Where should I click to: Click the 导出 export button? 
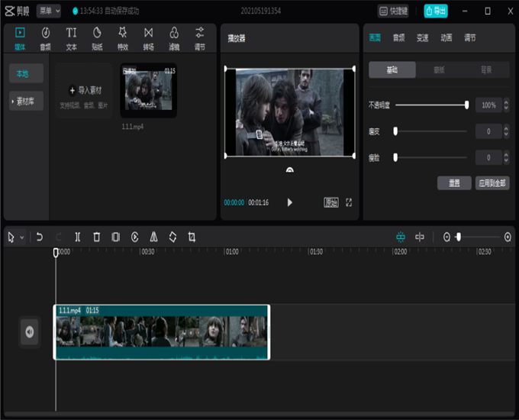coord(436,11)
